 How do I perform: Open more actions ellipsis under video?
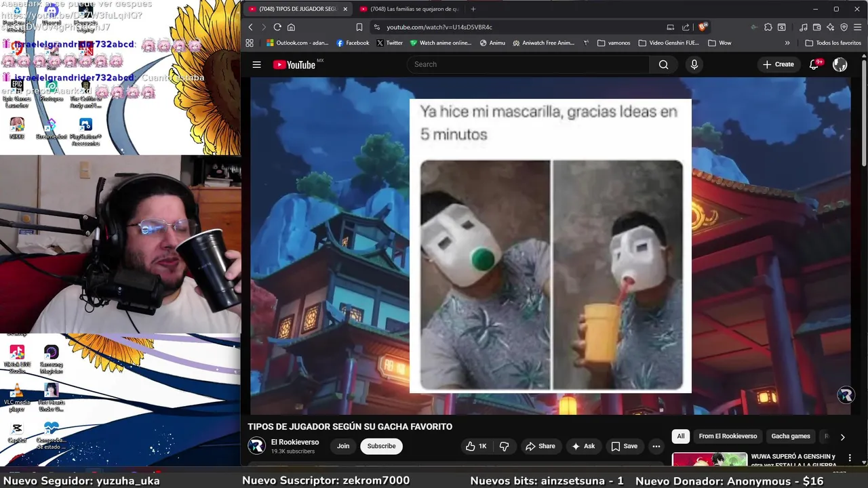[656, 446]
